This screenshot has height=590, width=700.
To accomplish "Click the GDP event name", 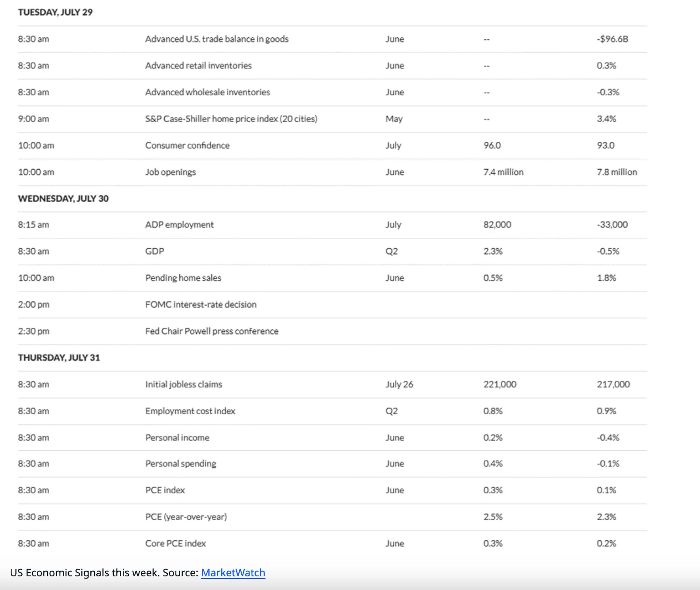I will (154, 251).
